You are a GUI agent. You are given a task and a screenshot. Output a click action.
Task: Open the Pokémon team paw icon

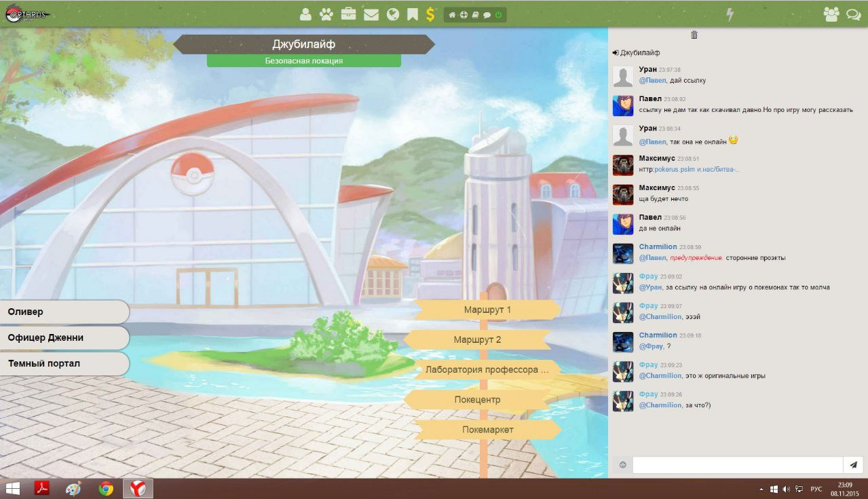coord(326,14)
